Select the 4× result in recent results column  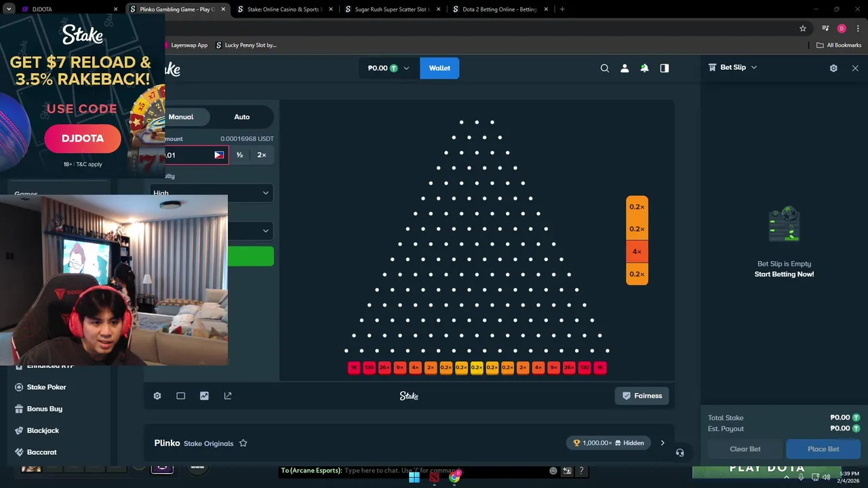[x=637, y=251]
